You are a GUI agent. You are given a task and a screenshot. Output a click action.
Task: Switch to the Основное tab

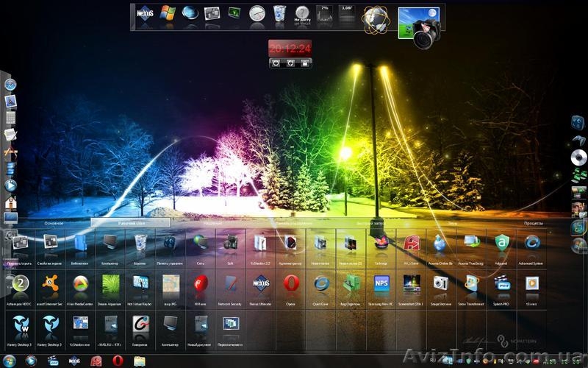point(53,222)
